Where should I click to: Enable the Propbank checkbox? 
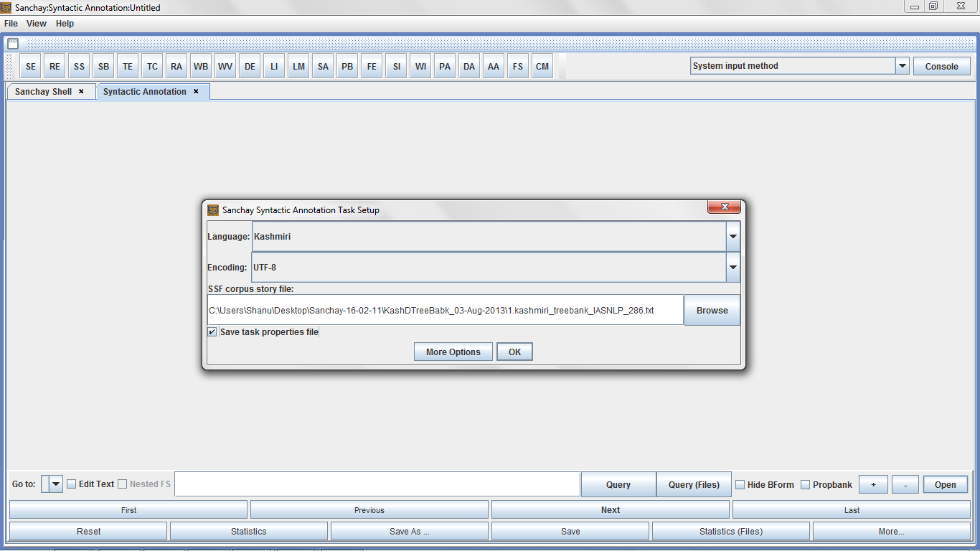805,485
